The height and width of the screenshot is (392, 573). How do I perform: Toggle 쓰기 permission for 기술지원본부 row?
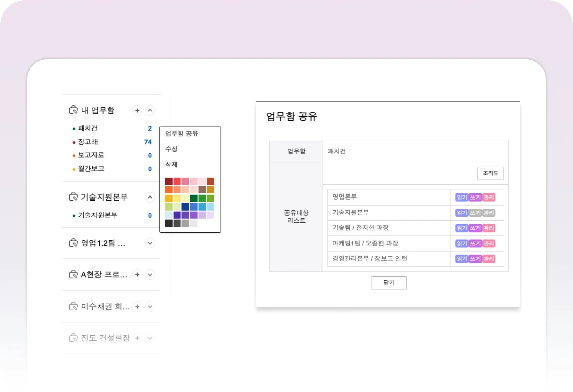point(475,213)
